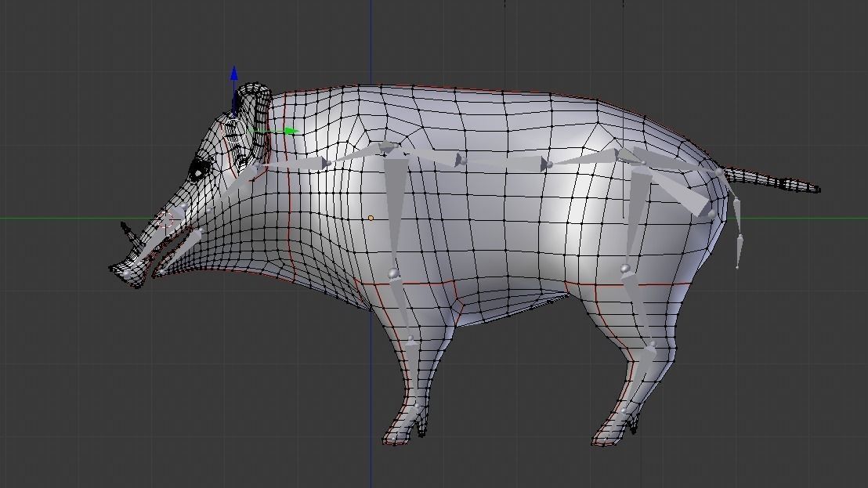Select the rear knee joint sphere
This screenshot has width=868, height=488.
625,269
